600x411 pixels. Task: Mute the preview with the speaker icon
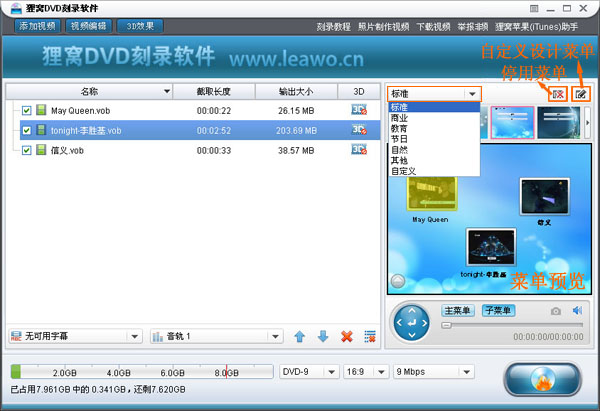(577, 310)
